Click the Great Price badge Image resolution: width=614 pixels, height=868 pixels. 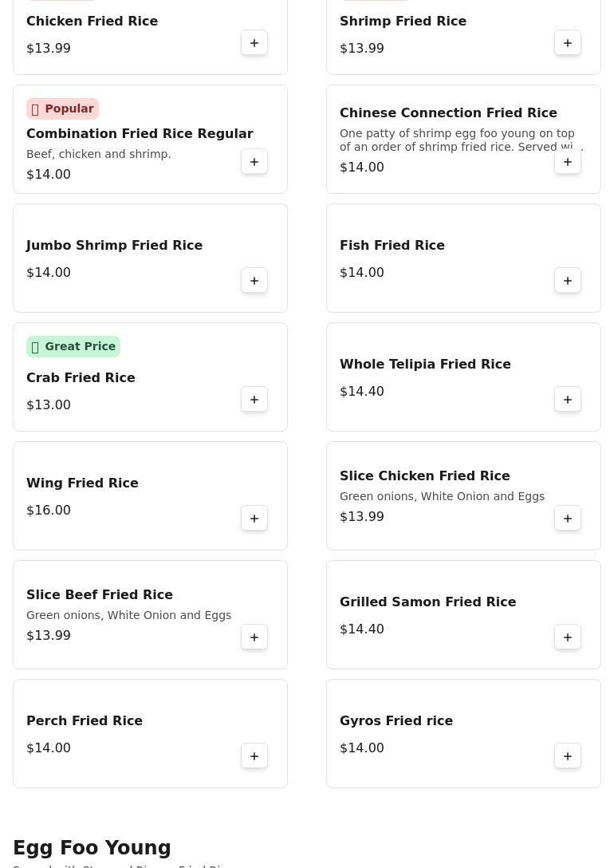(x=73, y=346)
